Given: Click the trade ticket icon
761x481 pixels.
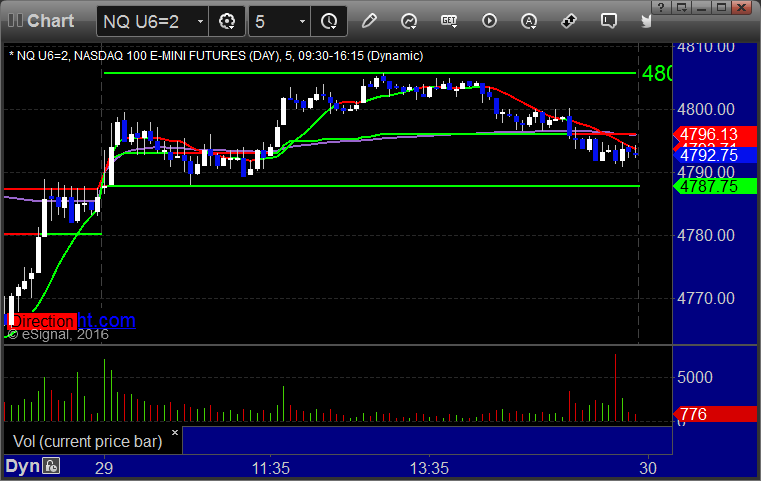Looking at the screenshot, I should coord(569,21).
